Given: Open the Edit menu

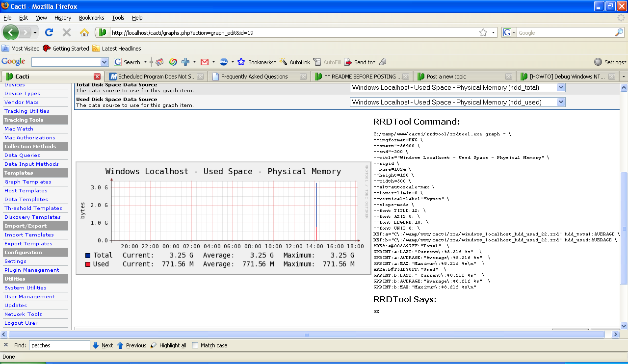Looking at the screenshot, I should tap(24, 18).
